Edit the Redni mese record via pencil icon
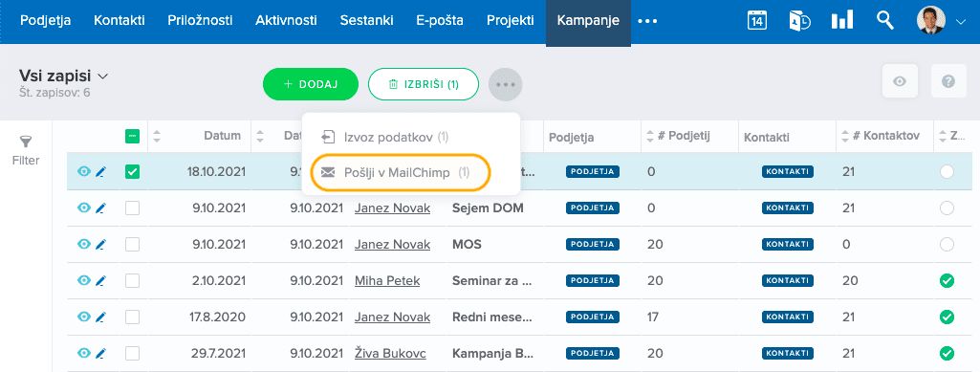This screenshot has height=372, width=980. 100,317
